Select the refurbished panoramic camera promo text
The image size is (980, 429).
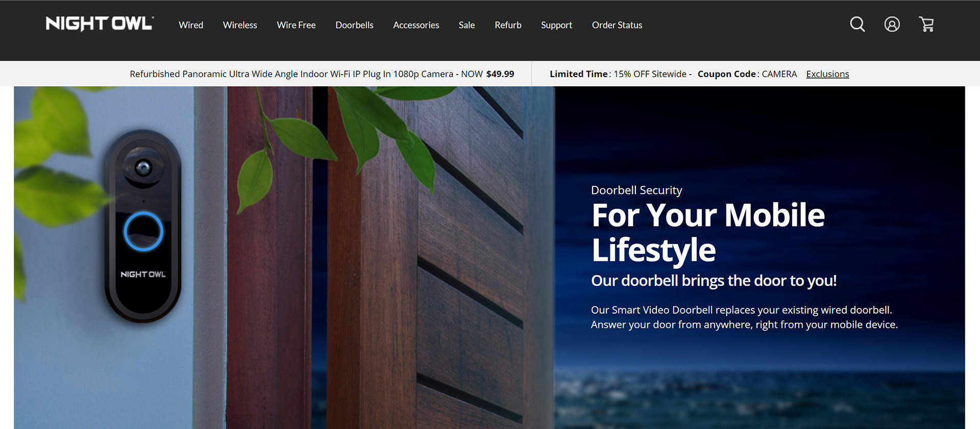click(x=322, y=74)
